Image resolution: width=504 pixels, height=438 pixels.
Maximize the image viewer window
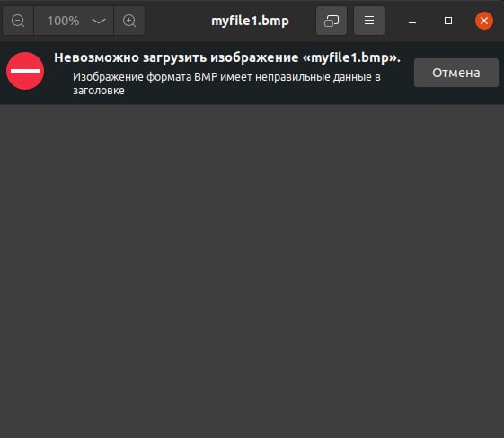click(x=448, y=21)
